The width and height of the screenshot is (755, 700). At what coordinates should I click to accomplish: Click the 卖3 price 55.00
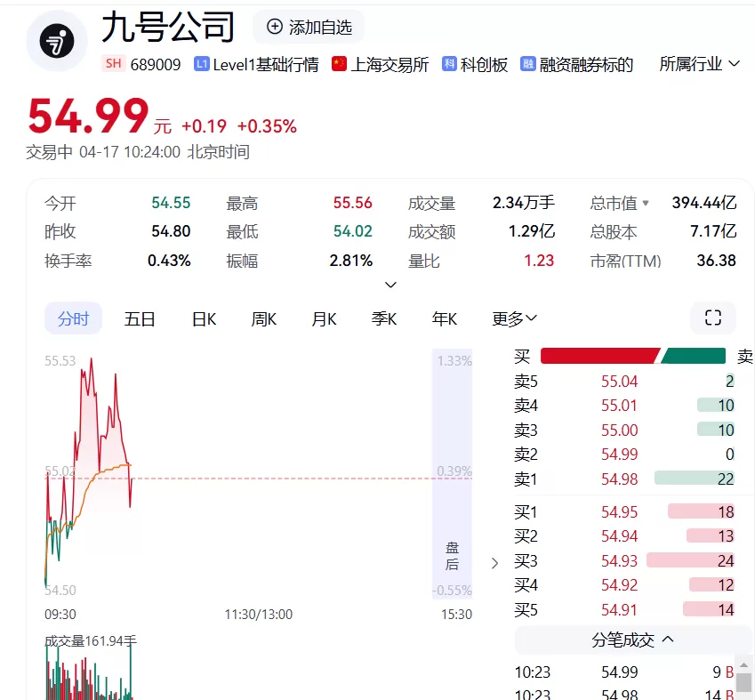(619, 430)
